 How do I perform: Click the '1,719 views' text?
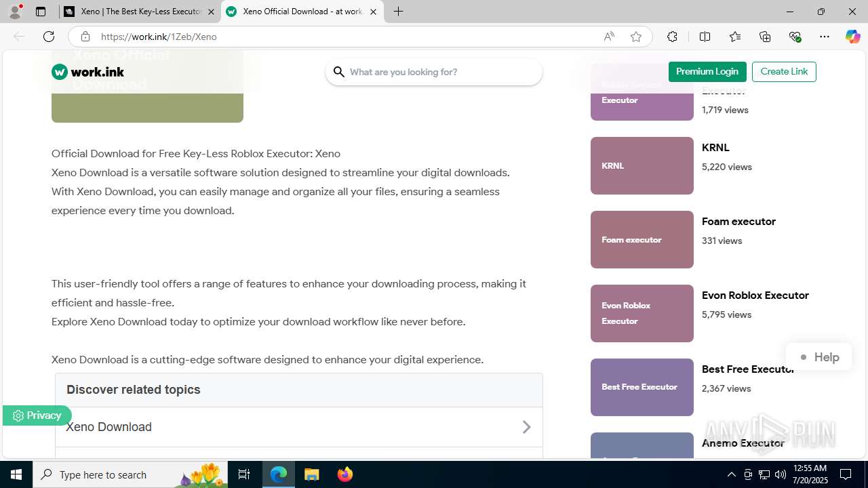[725, 110]
